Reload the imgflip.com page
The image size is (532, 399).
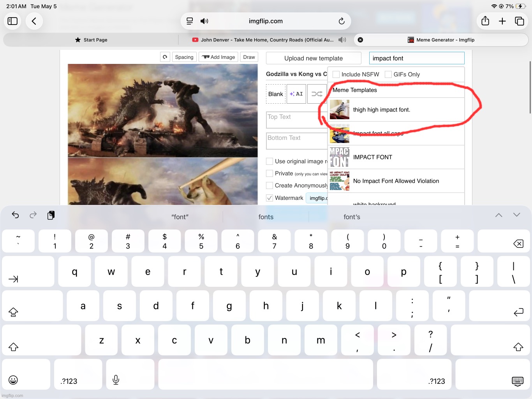tap(342, 21)
